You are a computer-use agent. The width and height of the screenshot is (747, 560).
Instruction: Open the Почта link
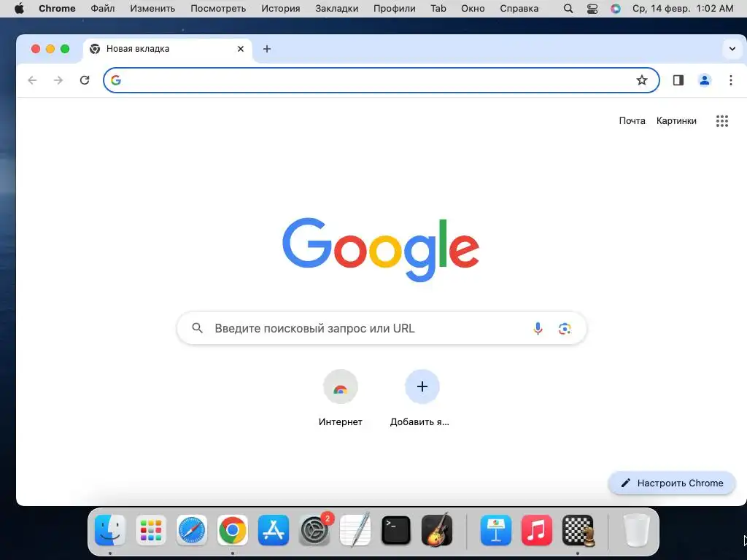(x=632, y=121)
